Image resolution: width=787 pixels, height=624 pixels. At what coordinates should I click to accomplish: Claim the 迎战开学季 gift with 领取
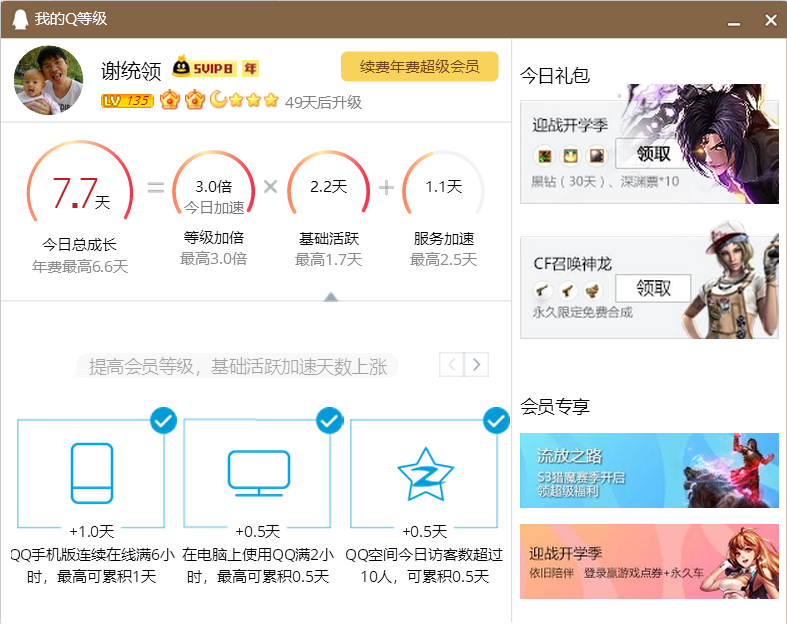click(653, 153)
